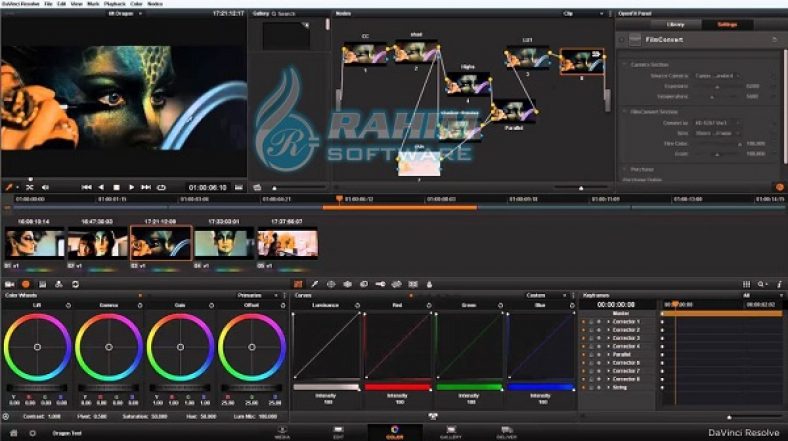Click the Home icon in bottom bar
This screenshot has width=788, height=441.
[x=14, y=433]
